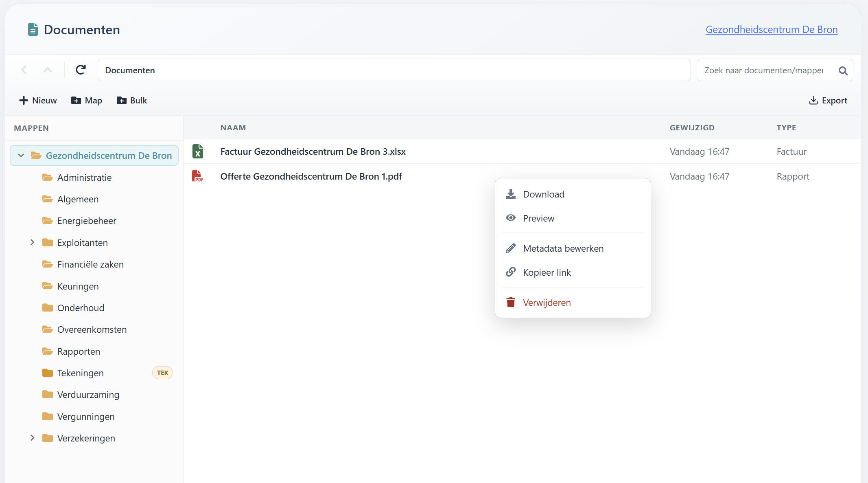Click Verwijderen to delete the file
The image size is (868, 483).
547,303
